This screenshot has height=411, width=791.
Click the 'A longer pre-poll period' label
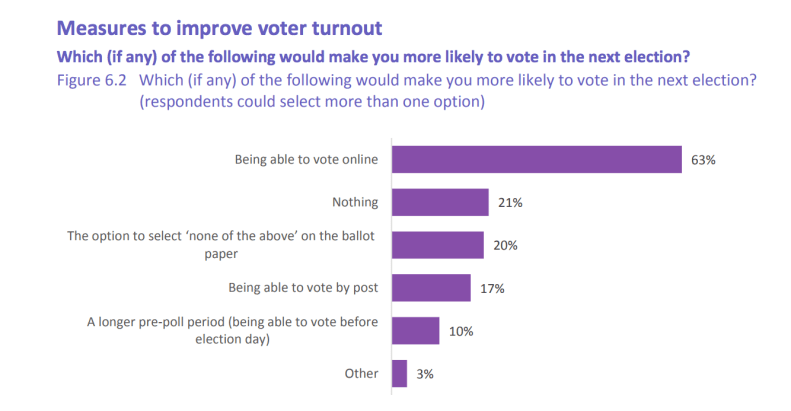click(x=232, y=331)
